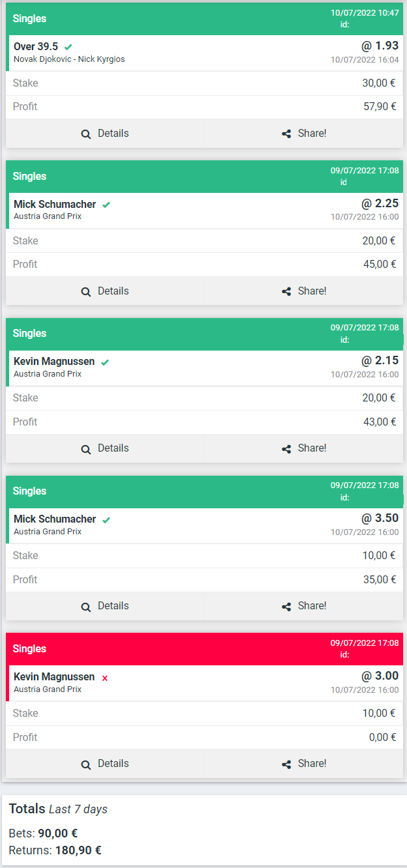This screenshot has height=868, width=407.
Task: Click the share icon for the 2.25 Schumacher bet
Action: coord(286,291)
